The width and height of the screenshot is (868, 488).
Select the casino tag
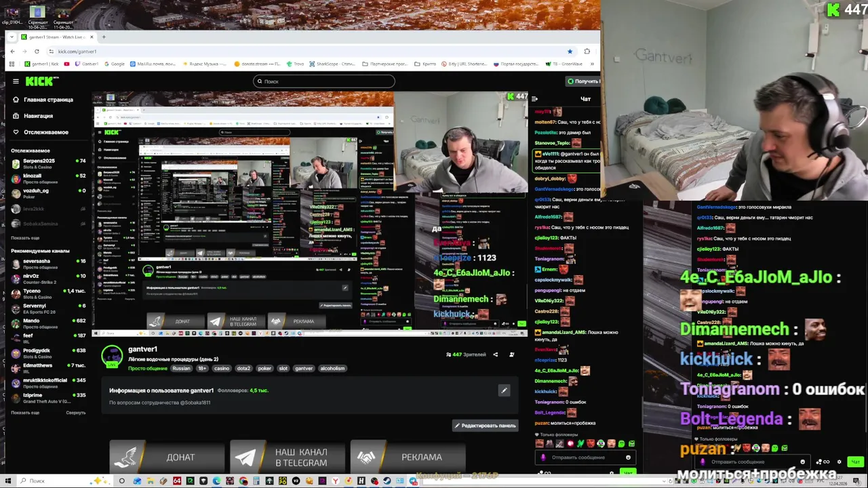pyautogui.click(x=222, y=368)
